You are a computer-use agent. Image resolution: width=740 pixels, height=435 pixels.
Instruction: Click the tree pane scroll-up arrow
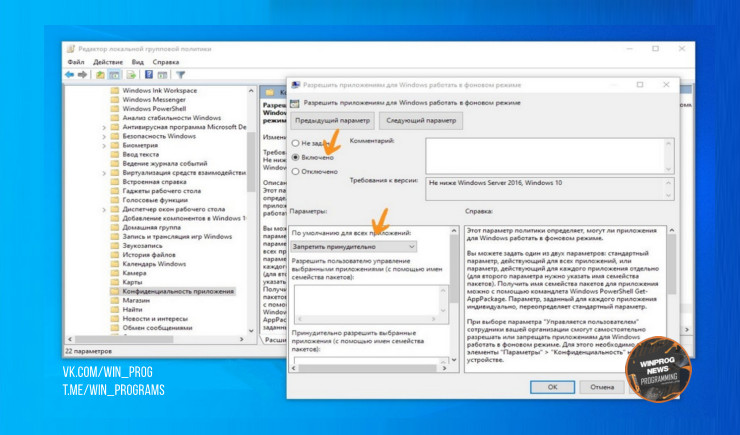[x=251, y=91]
